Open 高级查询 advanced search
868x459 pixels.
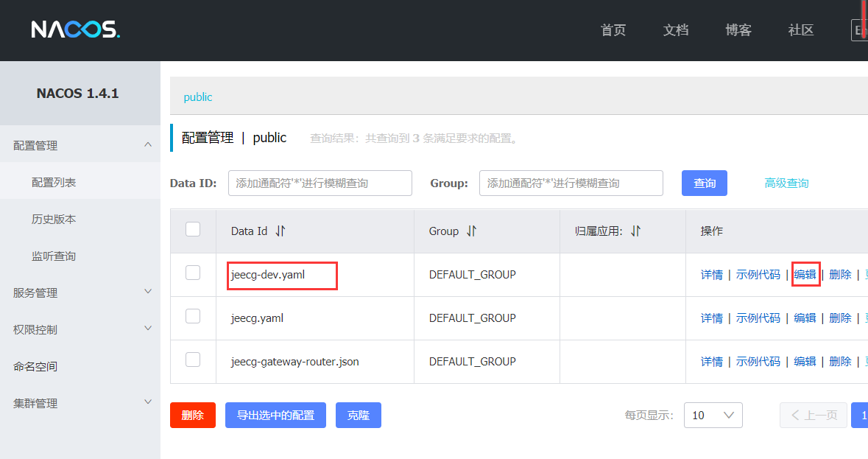tap(786, 183)
